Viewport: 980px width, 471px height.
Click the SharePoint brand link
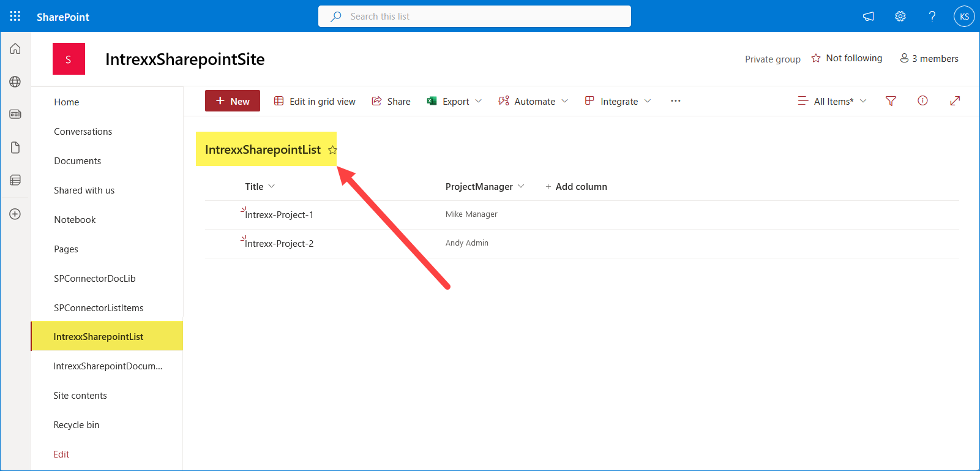63,17
